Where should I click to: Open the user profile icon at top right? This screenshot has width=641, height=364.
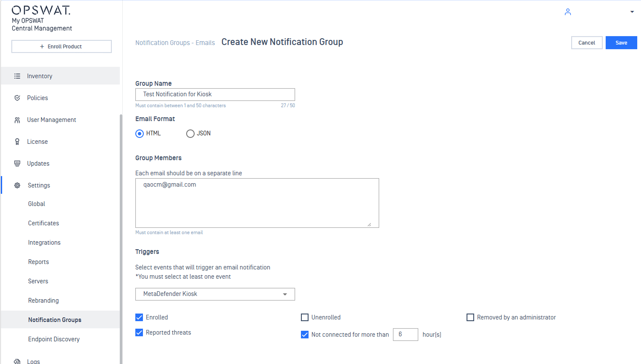567,12
